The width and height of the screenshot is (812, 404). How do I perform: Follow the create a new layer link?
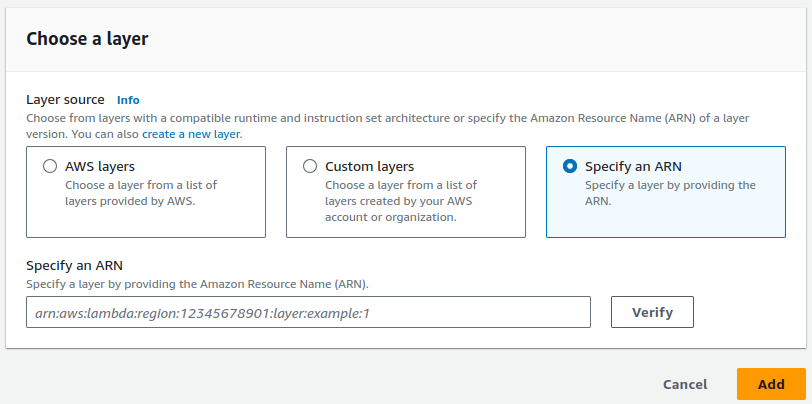pyautogui.click(x=191, y=134)
